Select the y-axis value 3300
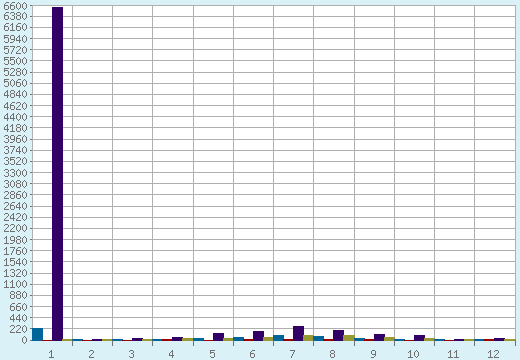Screen dimensions: 520x360 click(x=15, y=173)
